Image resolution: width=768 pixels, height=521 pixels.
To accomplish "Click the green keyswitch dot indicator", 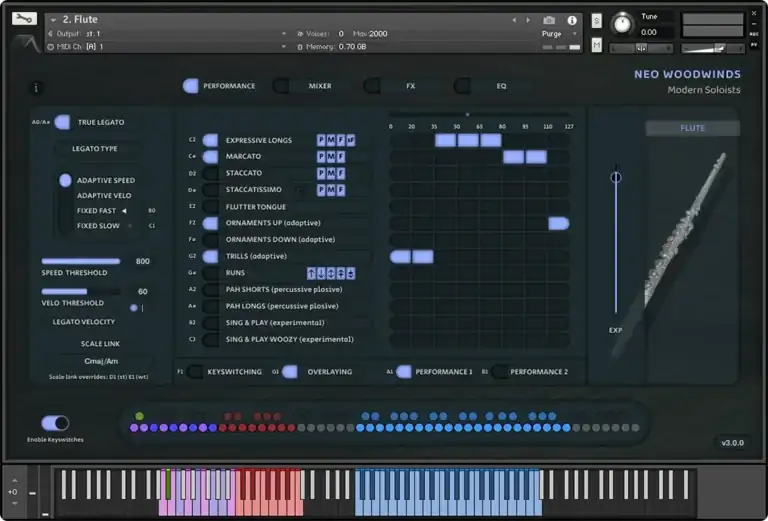I will click(140, 416).
